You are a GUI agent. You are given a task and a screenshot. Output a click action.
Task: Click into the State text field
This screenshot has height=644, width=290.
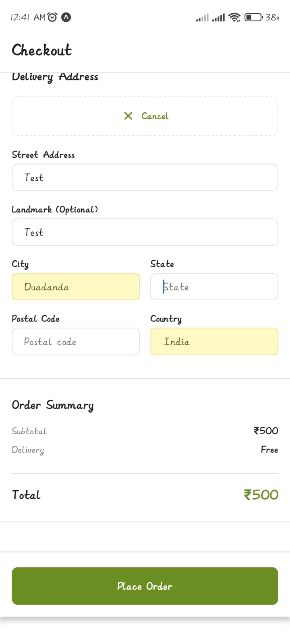pyautogui.click(x=214, y=287)
